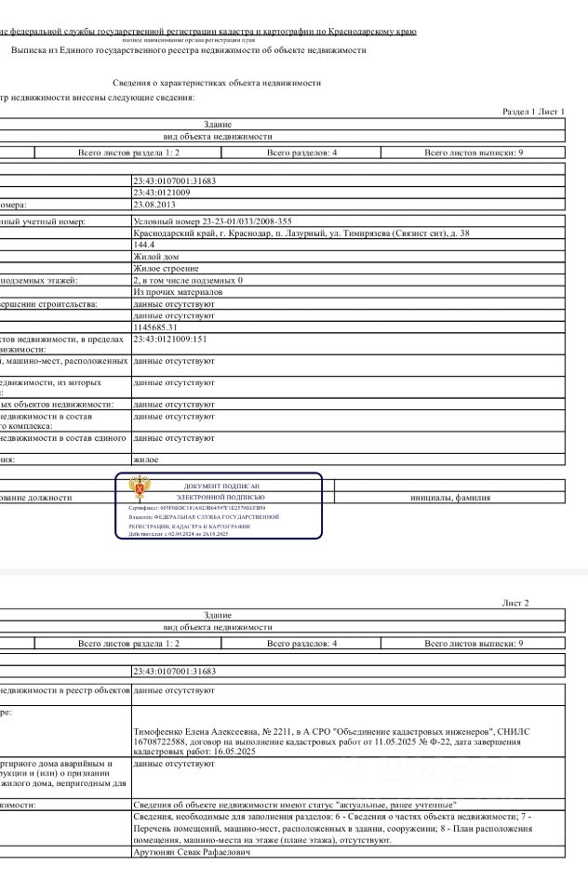Click the status text 'актуальные, ранее учтенные'
Viewport: 588px width, 893px height.
click(396, 806)
